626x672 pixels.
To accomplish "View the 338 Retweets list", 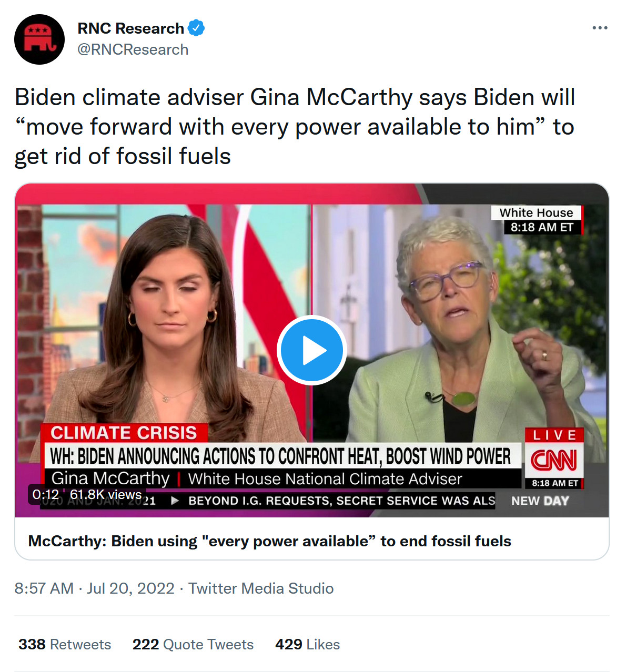I will [65, 644].
